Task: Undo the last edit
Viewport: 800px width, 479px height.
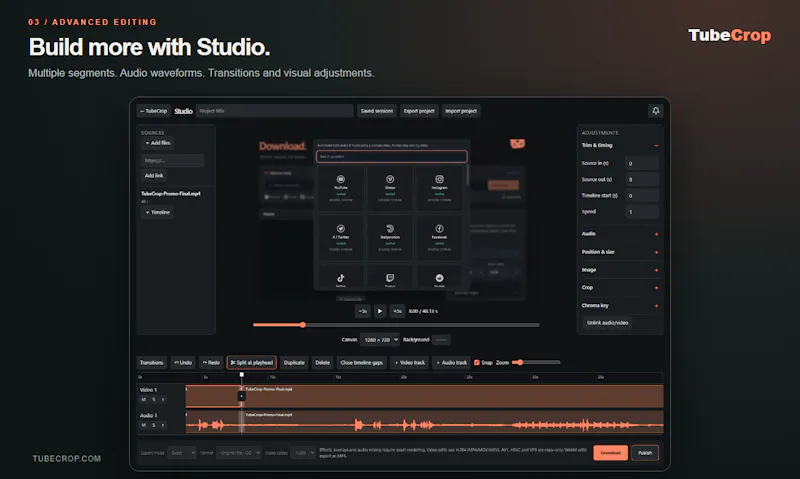Action: [183, 363]
